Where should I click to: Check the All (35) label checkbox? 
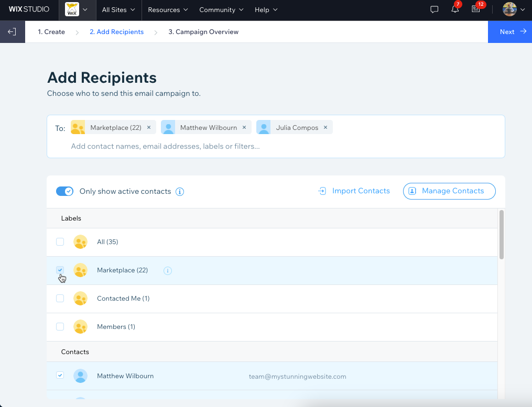60,242
